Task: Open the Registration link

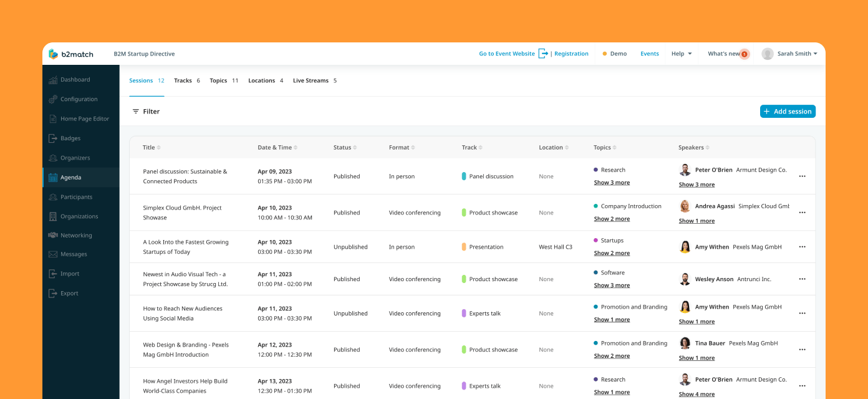Action: pyautogui.click(x=571, y=54)
